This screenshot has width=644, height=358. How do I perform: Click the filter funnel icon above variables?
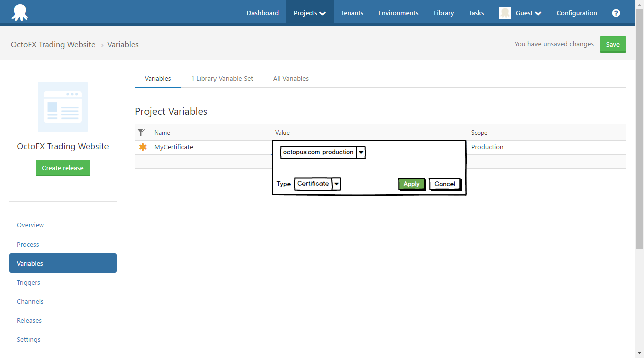142,132
